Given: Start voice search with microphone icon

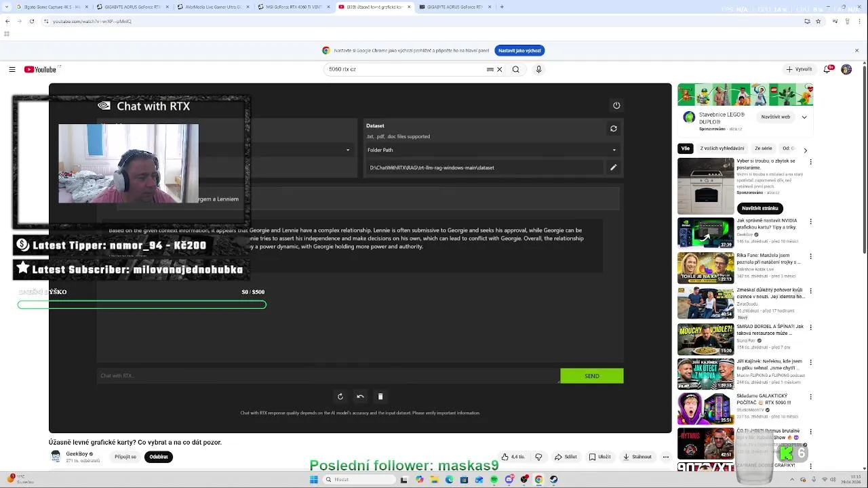Looking at the screenshot, I should click(539, 69).
